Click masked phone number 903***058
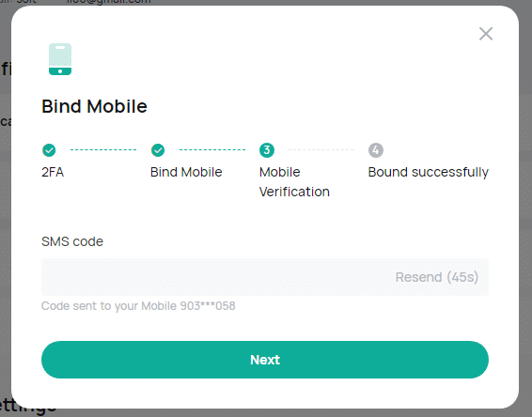 tap(208, 306)
